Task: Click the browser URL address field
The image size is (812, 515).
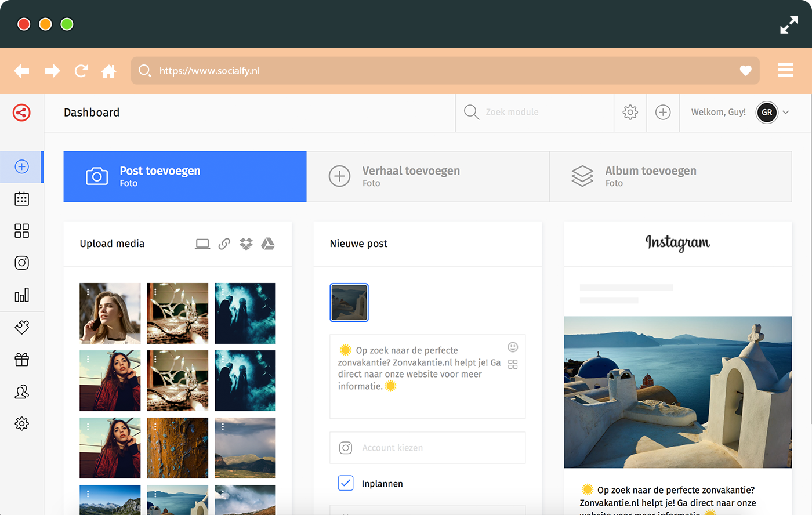Action: point(445,71)
